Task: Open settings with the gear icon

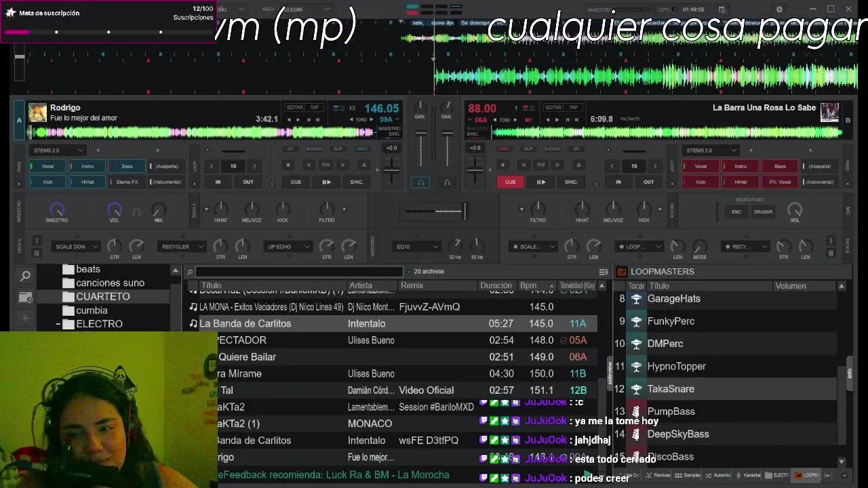Action: point(779,9)
